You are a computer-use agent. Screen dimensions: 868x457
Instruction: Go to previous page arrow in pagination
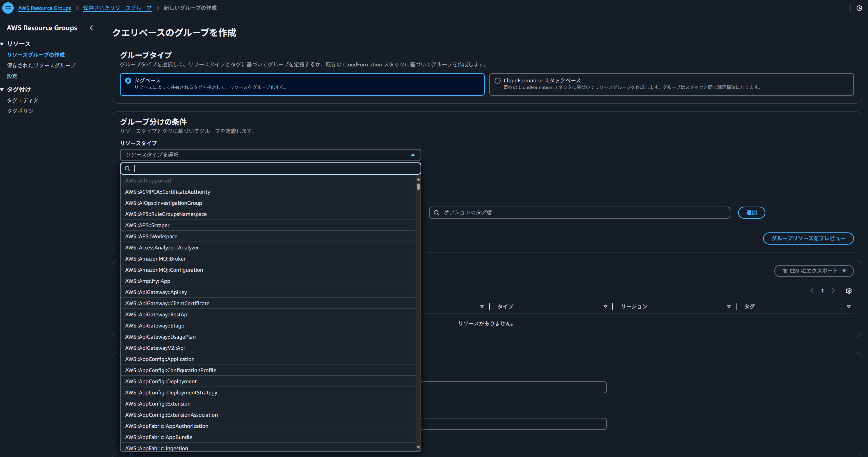point(812,290)
